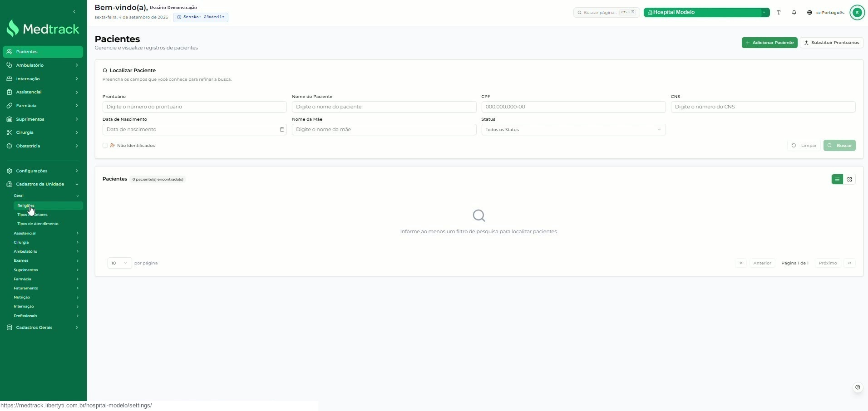Open Tipos de Atendimento item

49,224
